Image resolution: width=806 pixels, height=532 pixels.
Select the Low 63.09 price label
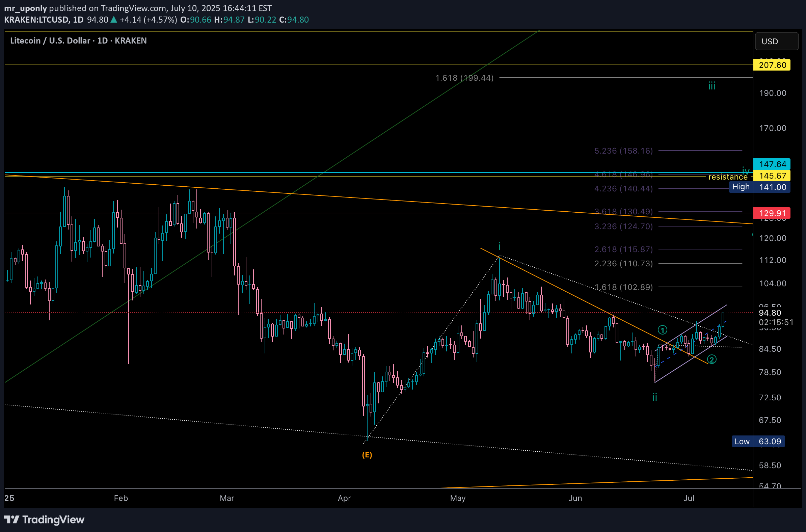[758, 442]
